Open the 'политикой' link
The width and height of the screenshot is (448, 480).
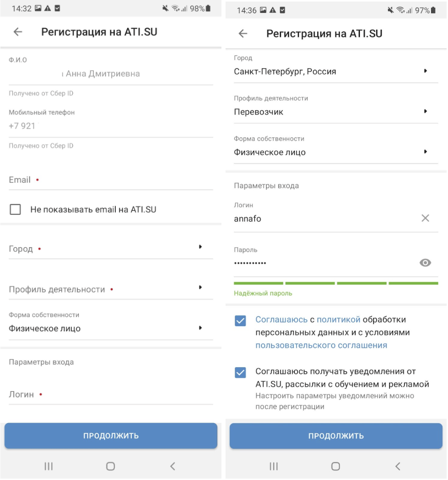pyautogui.click(x=338, y=319)
